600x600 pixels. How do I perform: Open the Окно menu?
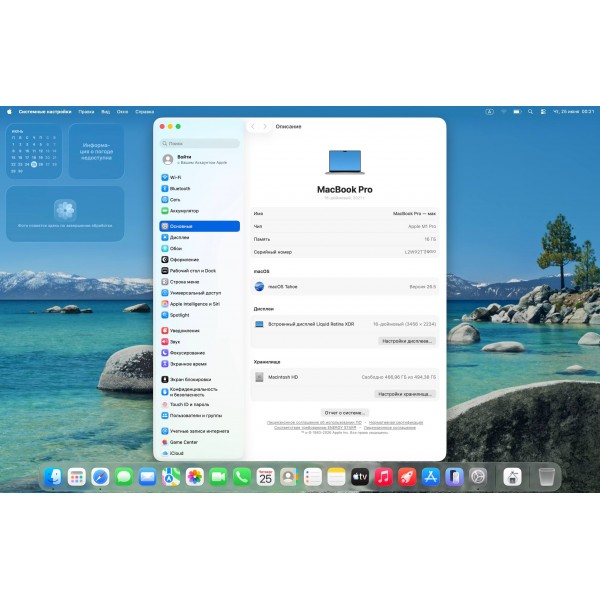[x=122, y=112]
